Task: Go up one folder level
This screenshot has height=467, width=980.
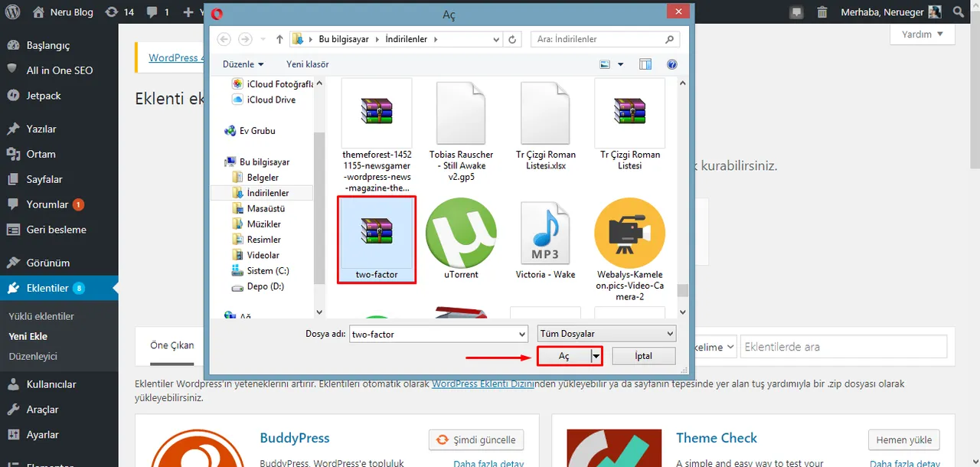Action: pos(279,39)
